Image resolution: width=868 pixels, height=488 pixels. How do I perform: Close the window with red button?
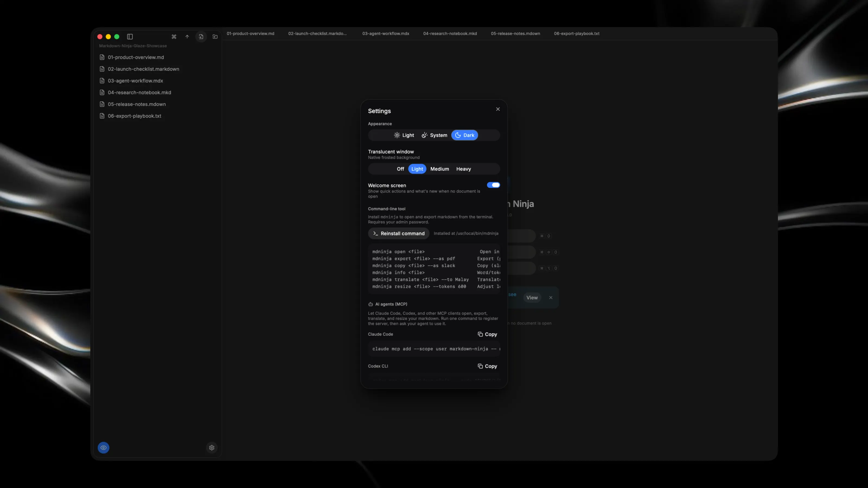point(100,37)
